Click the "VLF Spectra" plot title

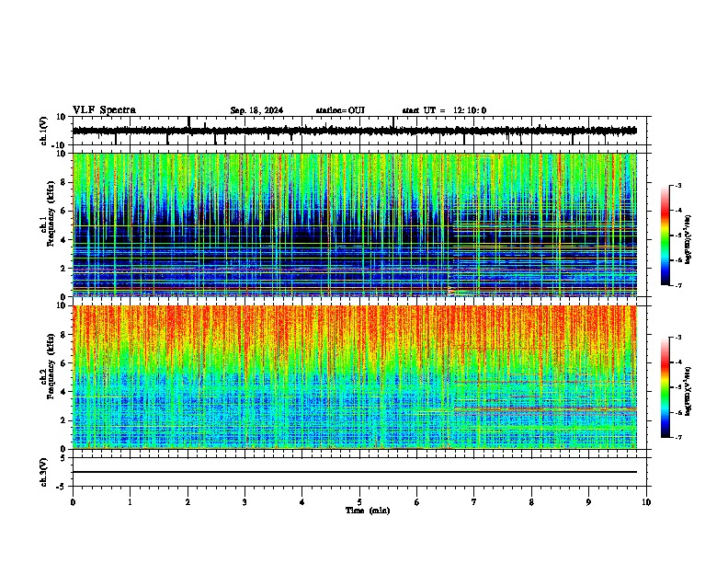click(104, 110)
